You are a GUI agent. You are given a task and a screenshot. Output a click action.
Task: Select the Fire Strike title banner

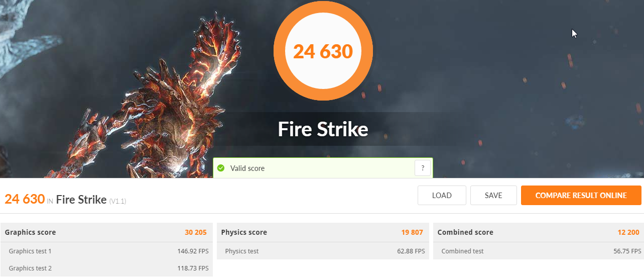tap(323, 129)
